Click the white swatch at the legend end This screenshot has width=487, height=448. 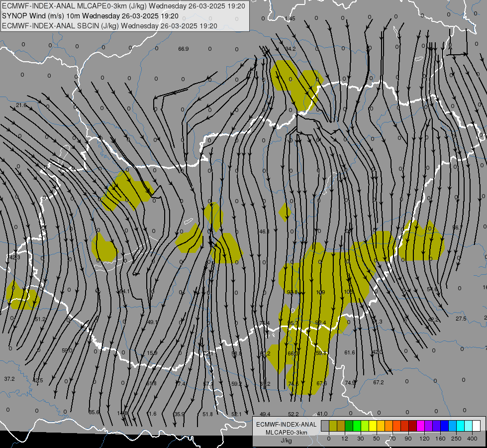[477, 426]
